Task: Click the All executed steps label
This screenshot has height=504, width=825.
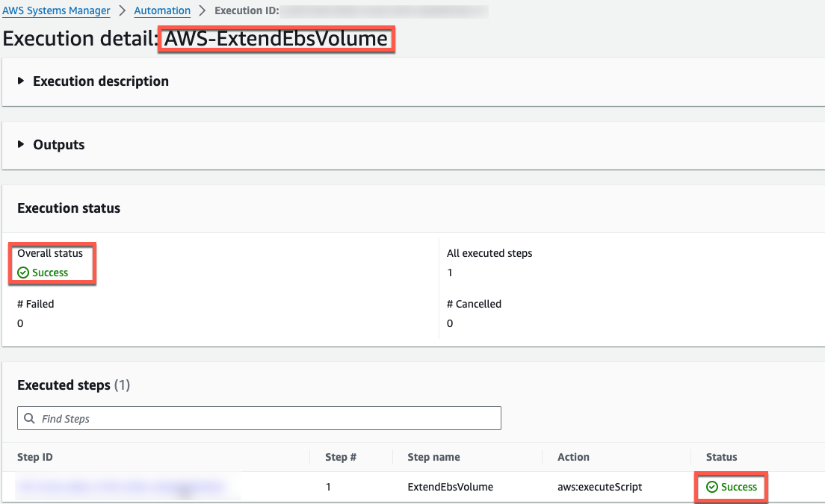Action: 489,253
